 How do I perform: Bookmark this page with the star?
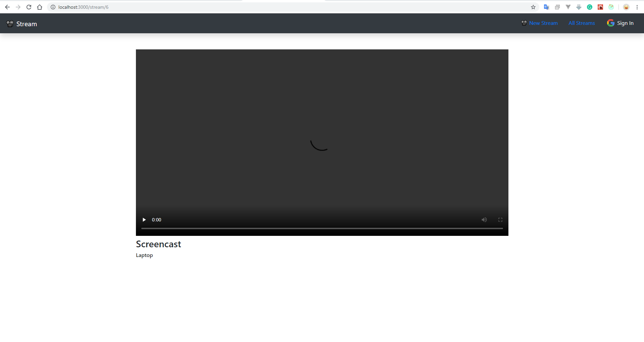point(533,7)
